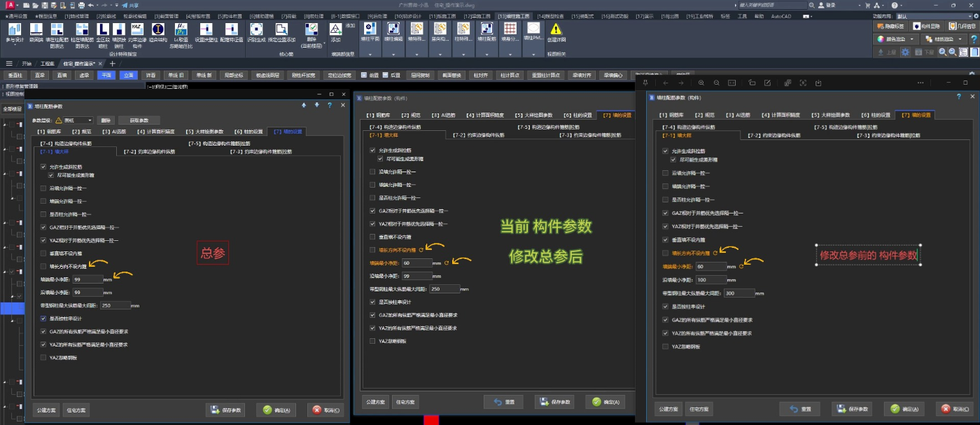Click the 创建详图 warning-triangle icon
The width and height of the screenshot is (980, 425).
click(x=556, y=29)
